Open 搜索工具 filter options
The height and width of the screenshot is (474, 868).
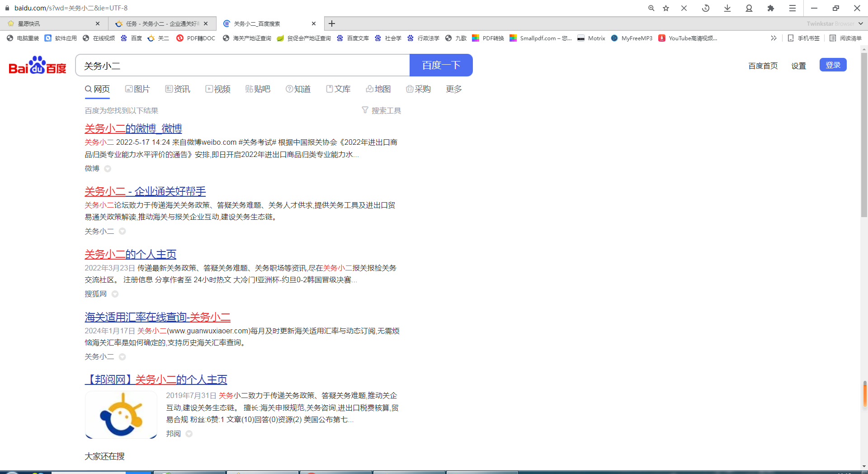(x=382, y=110)
